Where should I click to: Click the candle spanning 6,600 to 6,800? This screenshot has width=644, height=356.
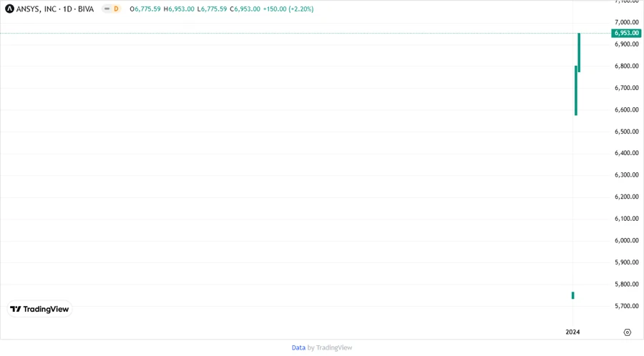coord(575,91)
